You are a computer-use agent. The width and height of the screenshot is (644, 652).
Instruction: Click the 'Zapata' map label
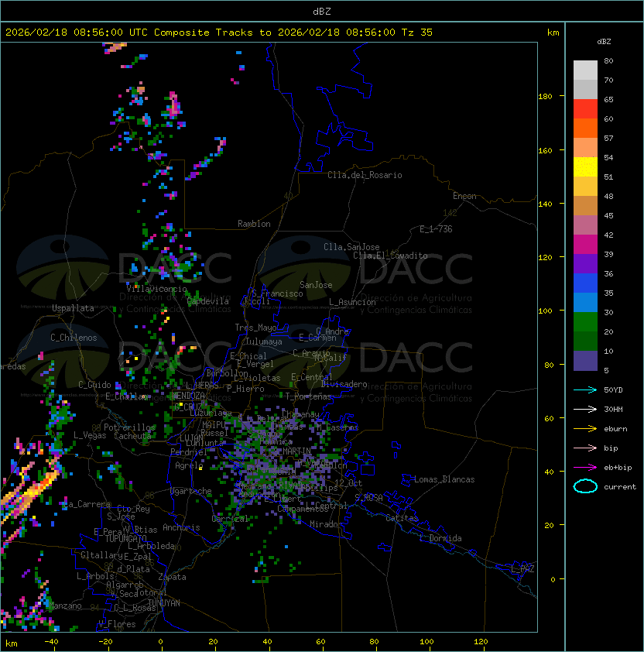pyautogui.click(x=172, y=577)
